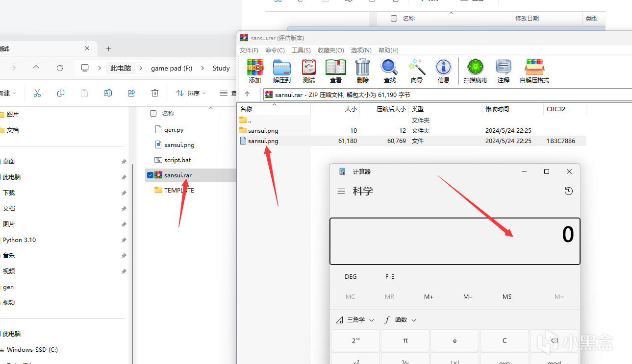Click the WinRAR archive path box showing sansui.rar
The width and height of the screenshot is (632, 364).
pyautogui.click(x=447, y=95)
